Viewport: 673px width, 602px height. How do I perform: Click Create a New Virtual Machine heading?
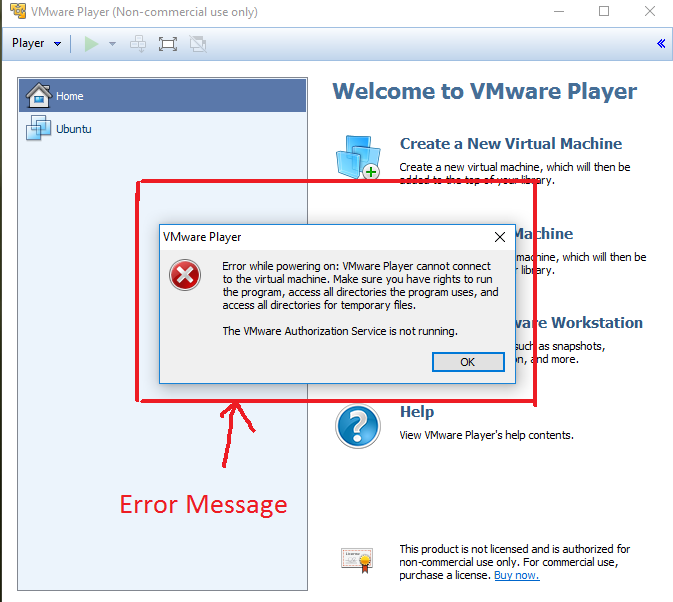tap(511, 143)
